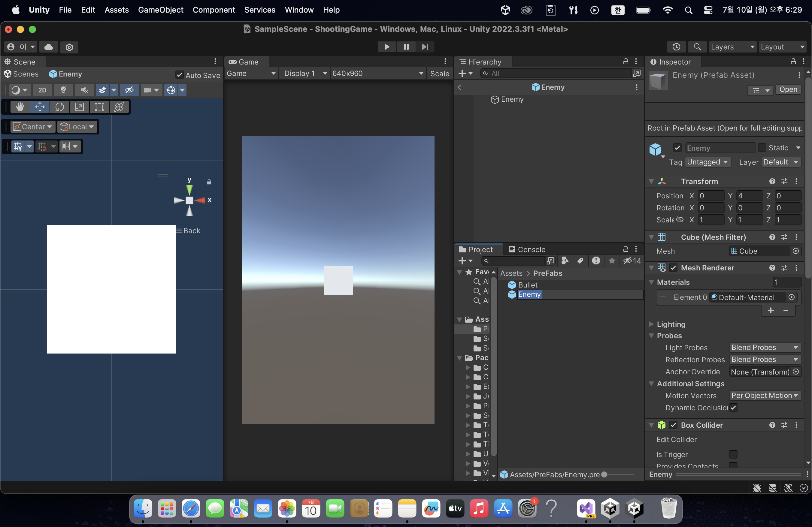Click the Step frame button
Viewport: 812px width, 527px height.
point(425,47)
